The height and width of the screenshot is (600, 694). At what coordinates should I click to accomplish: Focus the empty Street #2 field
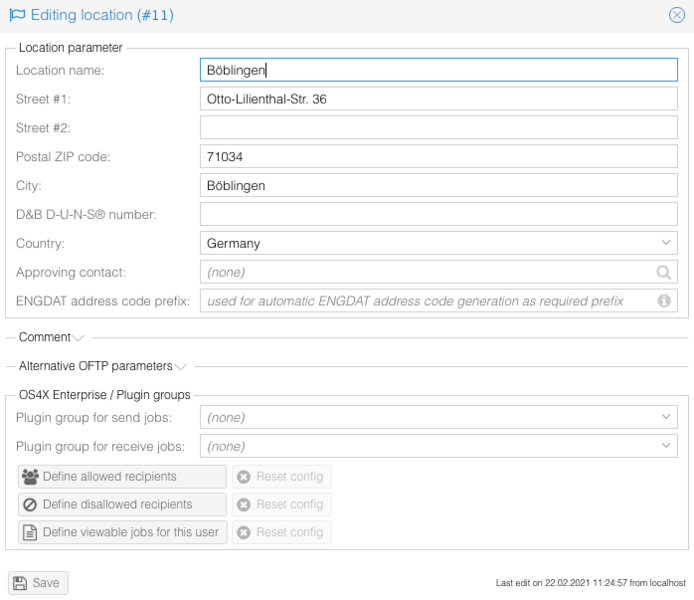(438, 128)
